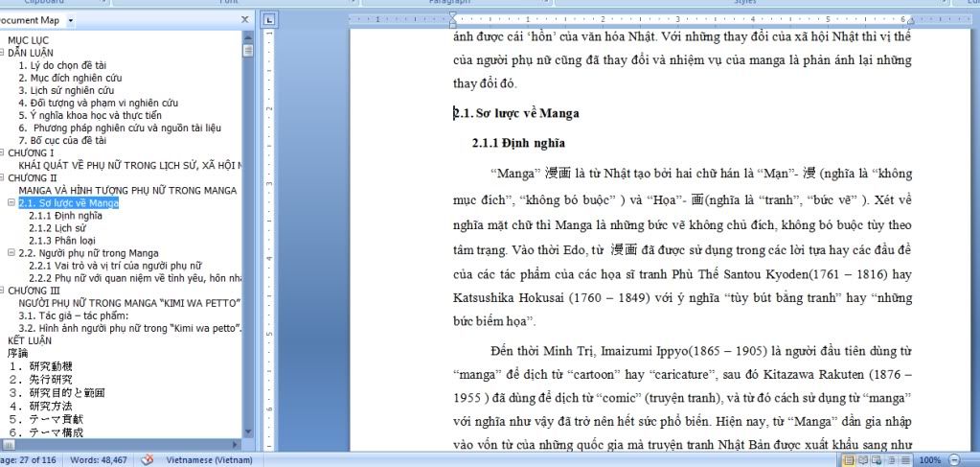The width and height of the screenshot is (980, 467).
Task: Open the Document Map pane dropdown
Action: 71,20
